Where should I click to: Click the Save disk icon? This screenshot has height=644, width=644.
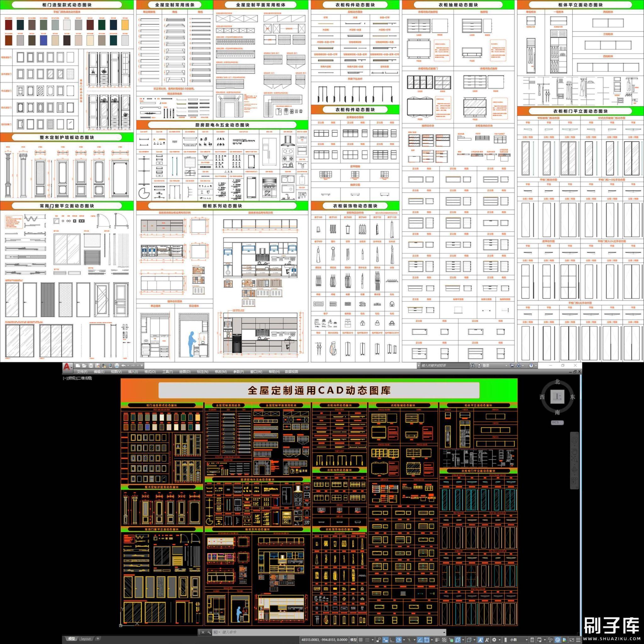(x=91, y=366)
